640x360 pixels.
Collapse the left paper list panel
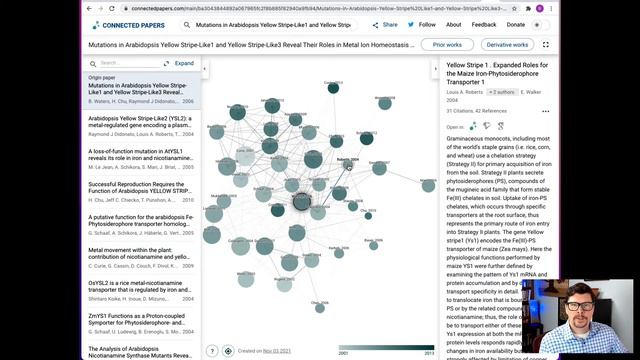click(x=204, y=69)
